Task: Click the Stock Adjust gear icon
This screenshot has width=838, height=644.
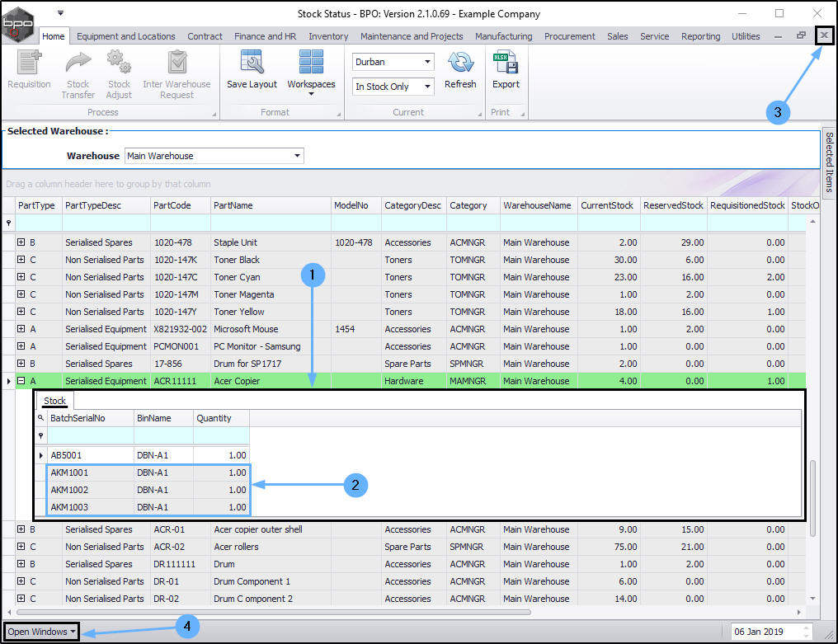Action: (x=119, y=63)
